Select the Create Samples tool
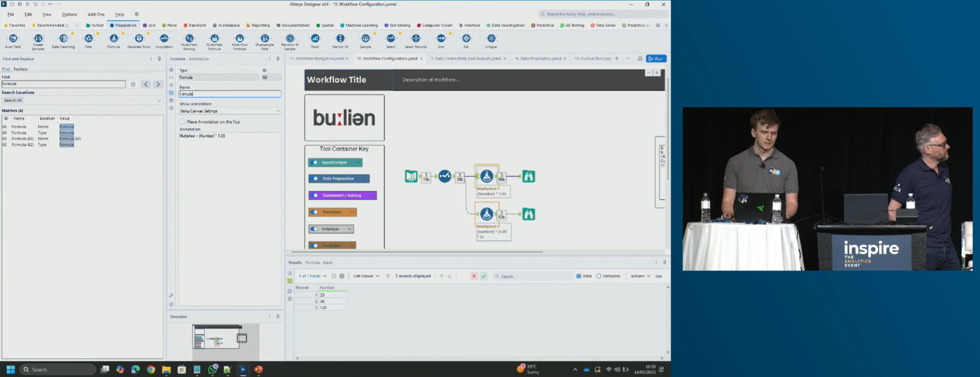Screen dimensions: 980x377 [x=38, y=42]
